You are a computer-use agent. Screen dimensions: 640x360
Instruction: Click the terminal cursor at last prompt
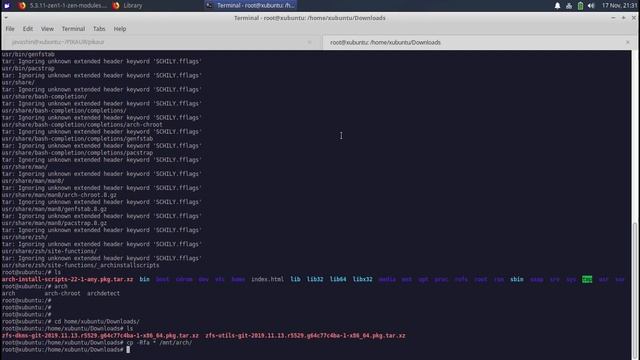[x=128, y=349]
